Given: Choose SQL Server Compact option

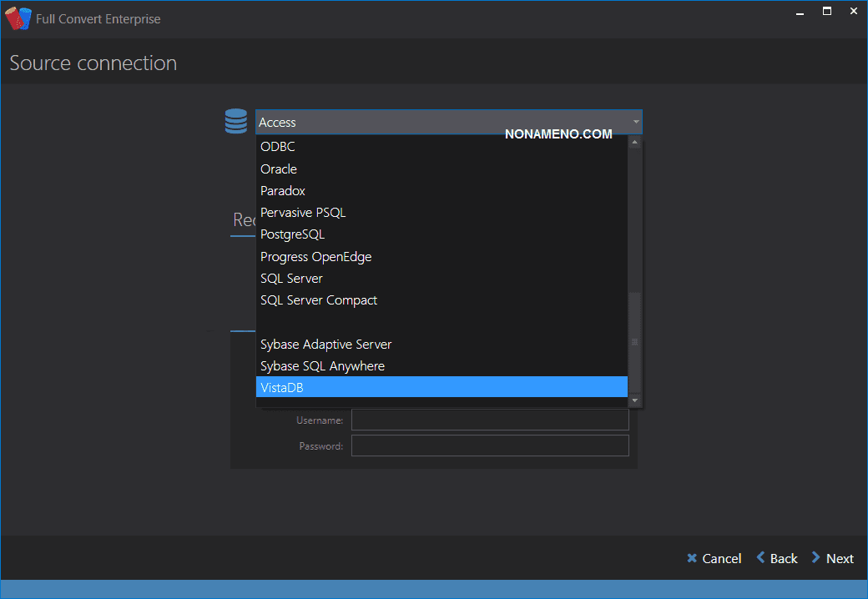Looking at the screenshot, I should (319, 300).
